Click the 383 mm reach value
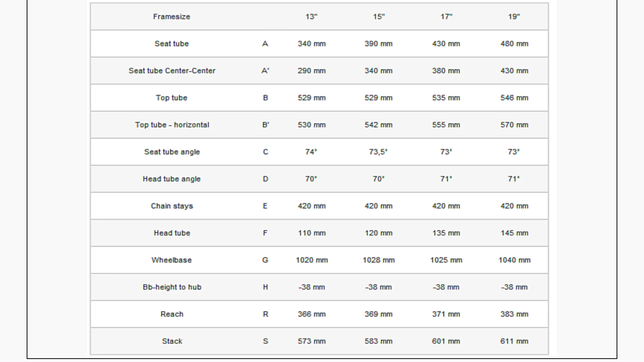The height and width of the screenshot is (362, 644). tap(514, 314)
